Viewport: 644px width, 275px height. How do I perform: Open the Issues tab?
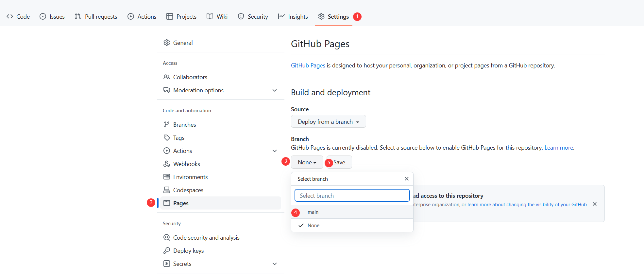pos(52,16)
